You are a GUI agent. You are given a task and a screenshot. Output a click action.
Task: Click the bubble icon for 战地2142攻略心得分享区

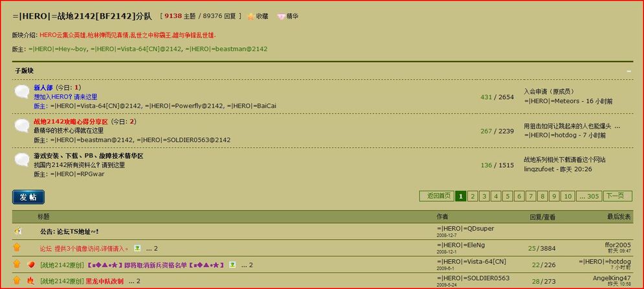21,126
